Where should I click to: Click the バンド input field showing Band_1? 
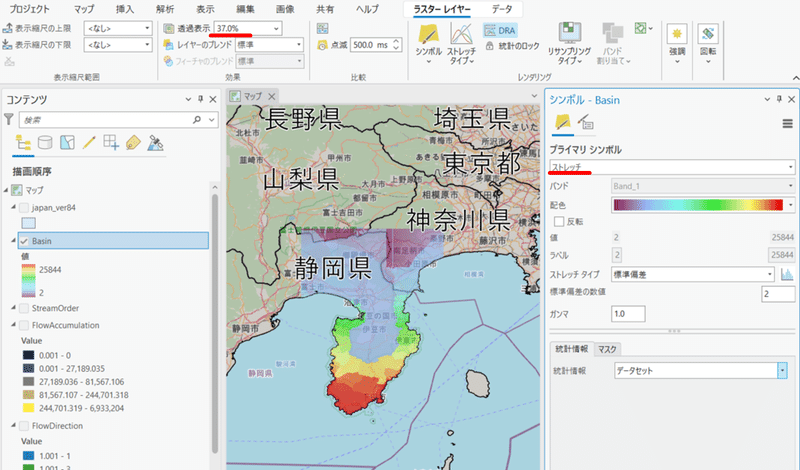pyautogui.click(x=703, y=186)
